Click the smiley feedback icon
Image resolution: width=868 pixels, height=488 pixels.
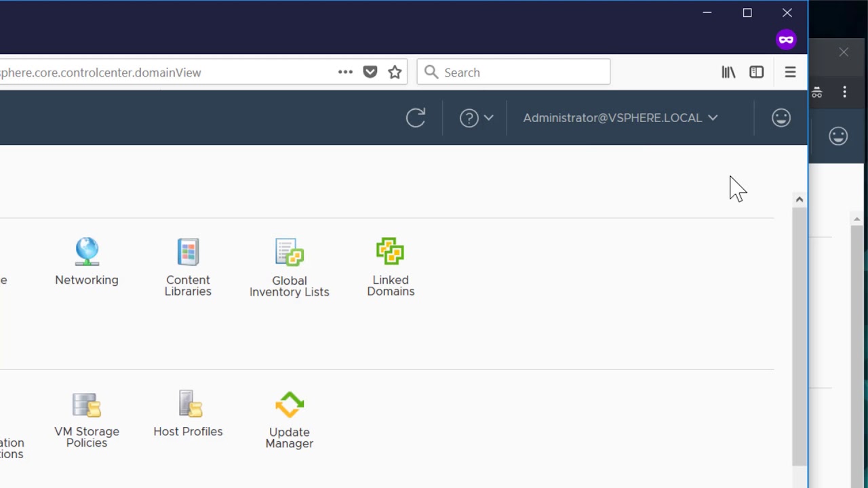781,118
